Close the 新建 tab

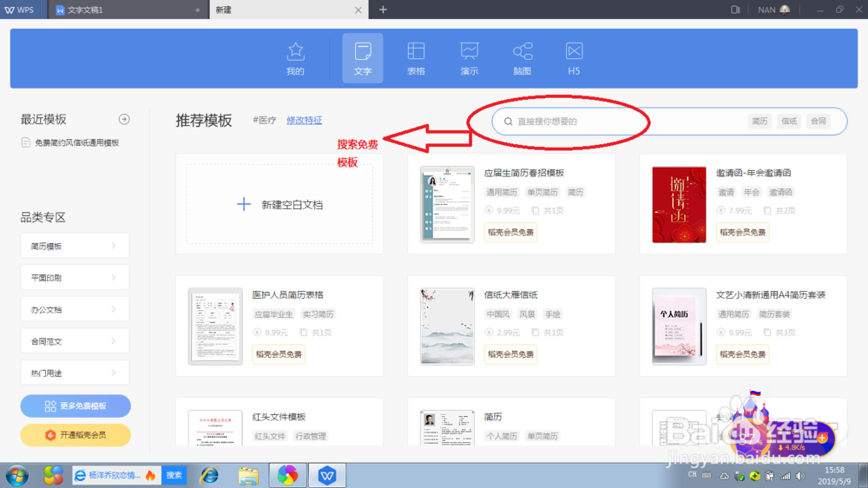tap(358, 10)
